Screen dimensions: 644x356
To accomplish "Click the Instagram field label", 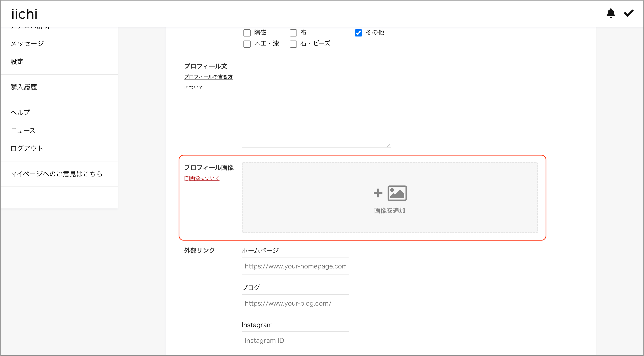I will (x=257, y=325).
